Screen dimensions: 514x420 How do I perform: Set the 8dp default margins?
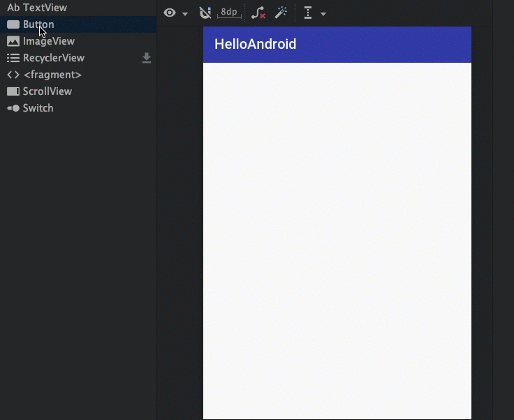coord(229,13)
